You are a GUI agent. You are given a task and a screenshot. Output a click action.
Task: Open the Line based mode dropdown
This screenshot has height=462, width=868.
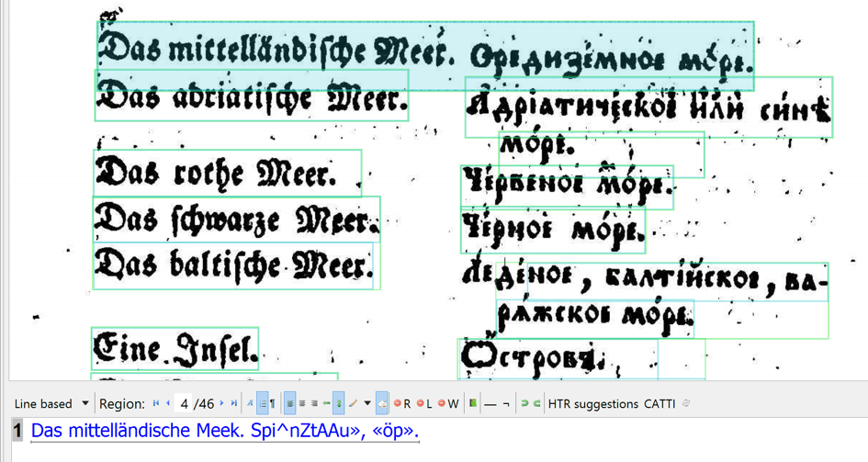click(x=85, y=403)
